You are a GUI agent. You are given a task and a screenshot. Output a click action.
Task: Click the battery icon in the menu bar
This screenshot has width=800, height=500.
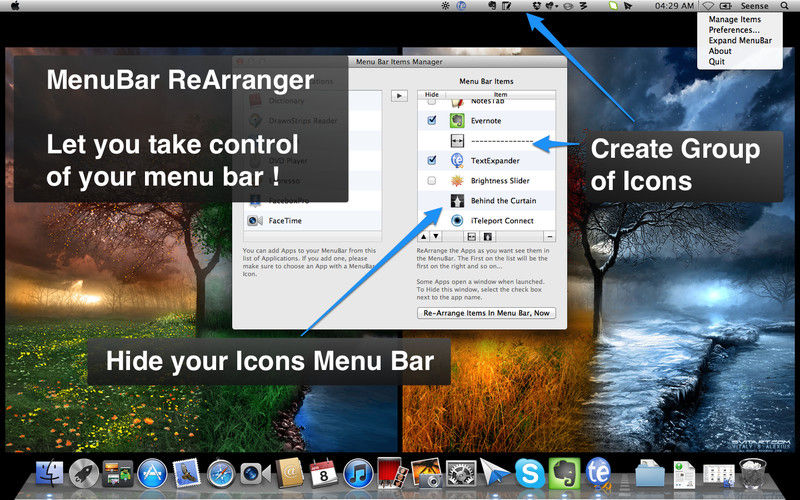pos(725,6)
